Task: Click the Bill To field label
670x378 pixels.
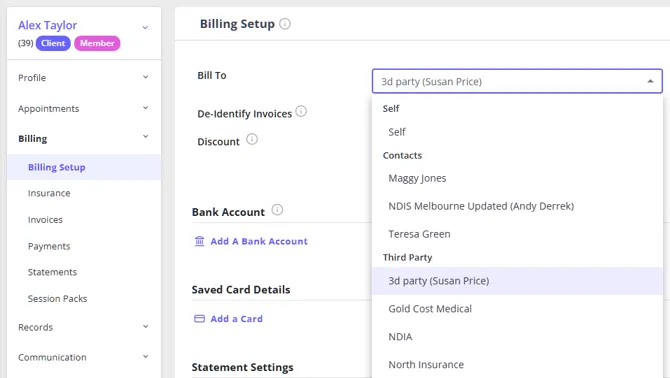Action: point(212,76)
